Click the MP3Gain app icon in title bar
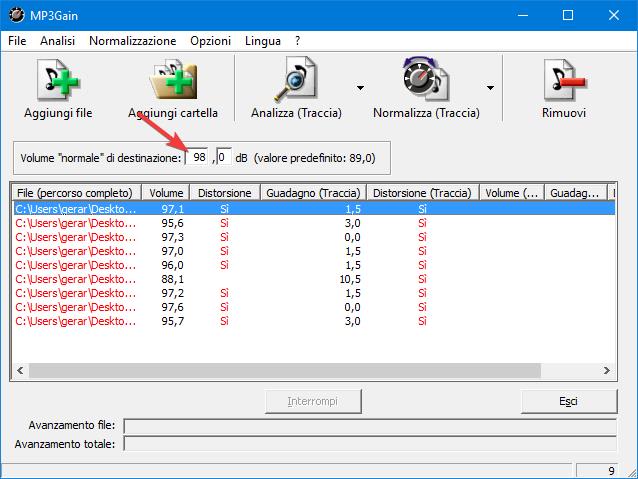This screenshot has height=479, width=638. coord(16,15)
